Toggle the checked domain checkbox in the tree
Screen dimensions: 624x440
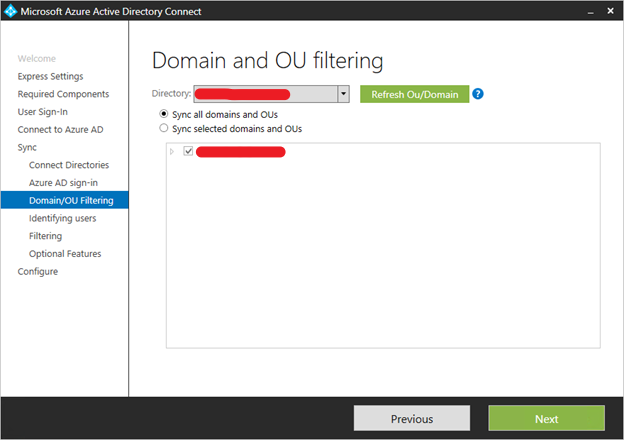(188, 151)
